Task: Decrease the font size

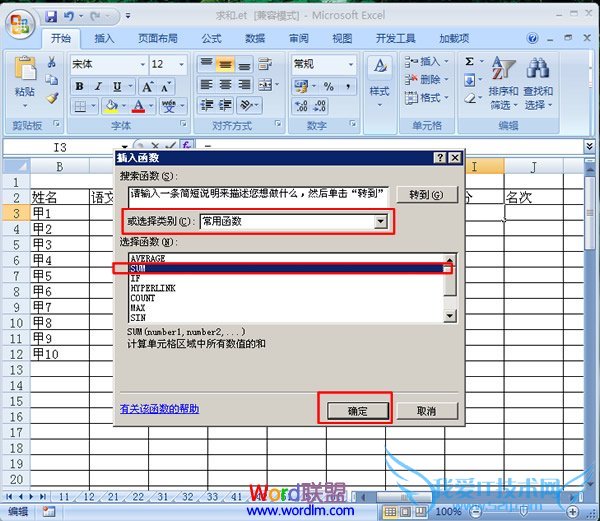Action: (166, 87)
